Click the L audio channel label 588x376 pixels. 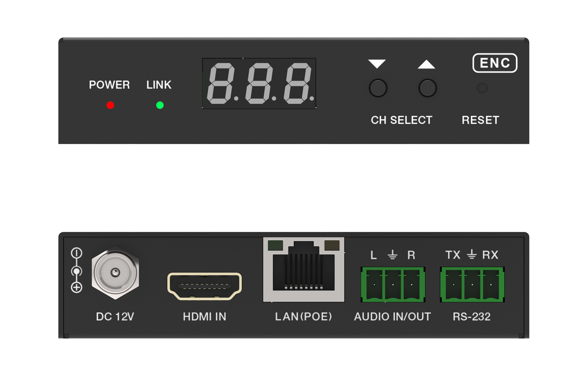point(374,255)
